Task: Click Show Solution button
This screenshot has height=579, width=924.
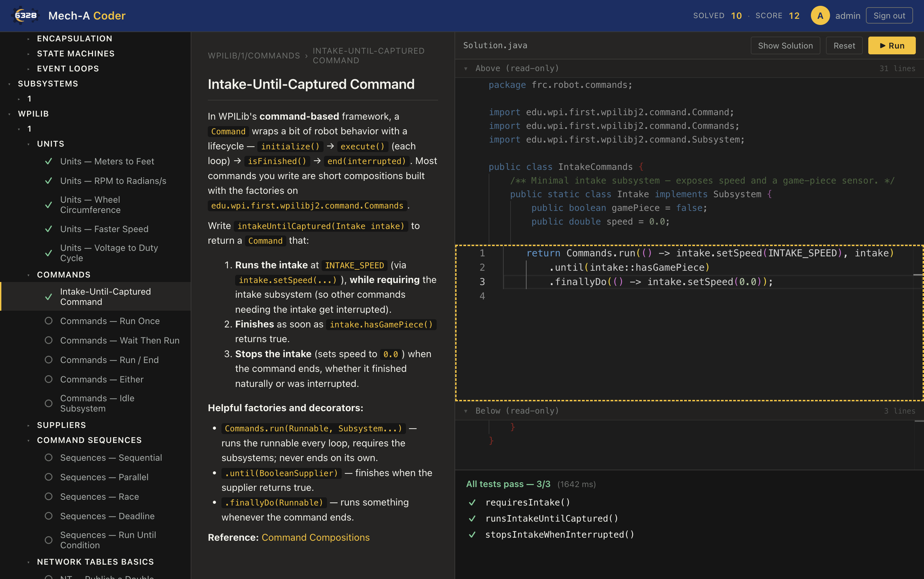Action: click(785, 45)
